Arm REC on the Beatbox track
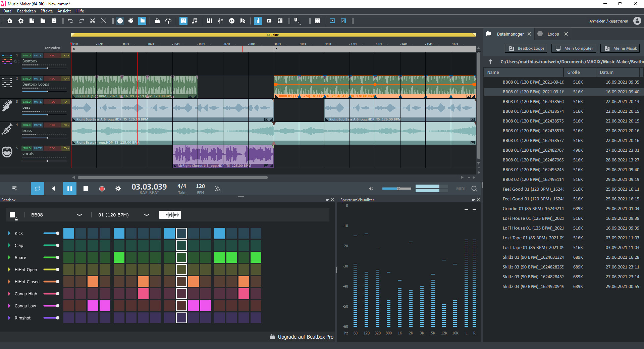Image resolution: width=644 pixels, height=349 pixels. (52, 55)
